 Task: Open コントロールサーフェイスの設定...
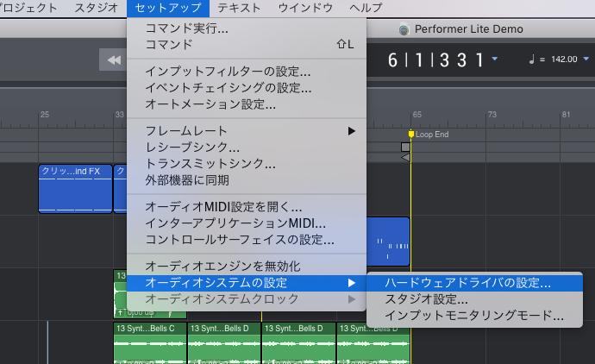point(247,240)
